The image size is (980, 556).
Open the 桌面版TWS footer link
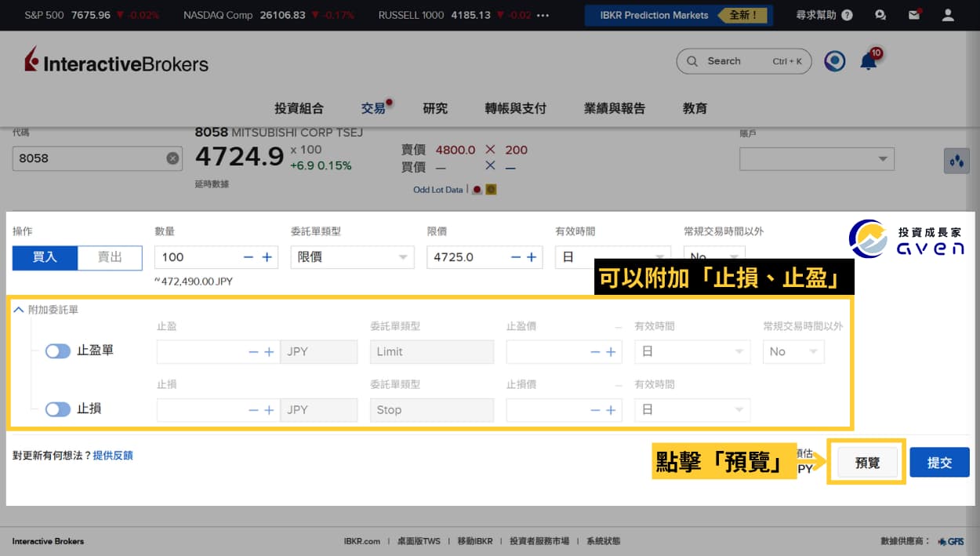[419, 541]
